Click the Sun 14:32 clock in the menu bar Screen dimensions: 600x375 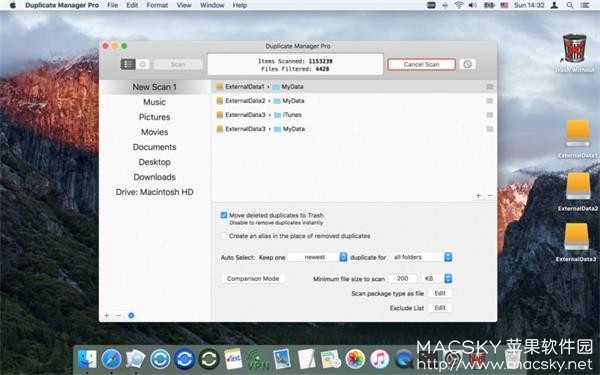tap(529, 5)
